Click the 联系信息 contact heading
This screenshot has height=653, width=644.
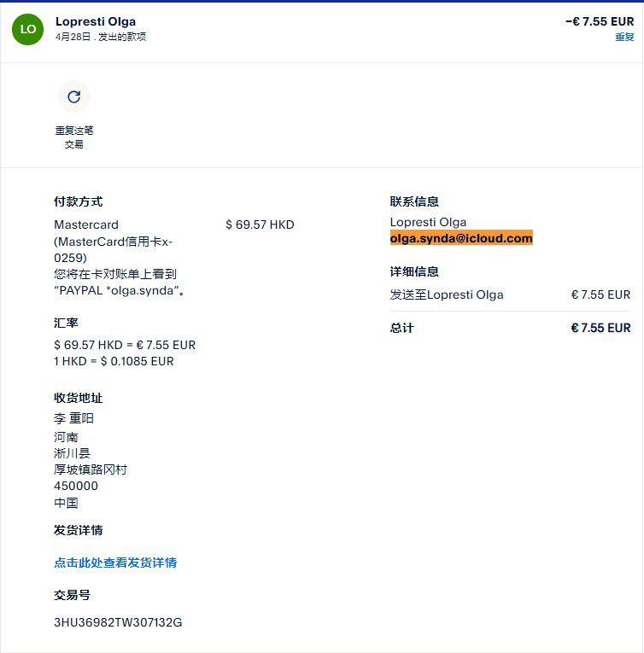[x=414, y=201]
